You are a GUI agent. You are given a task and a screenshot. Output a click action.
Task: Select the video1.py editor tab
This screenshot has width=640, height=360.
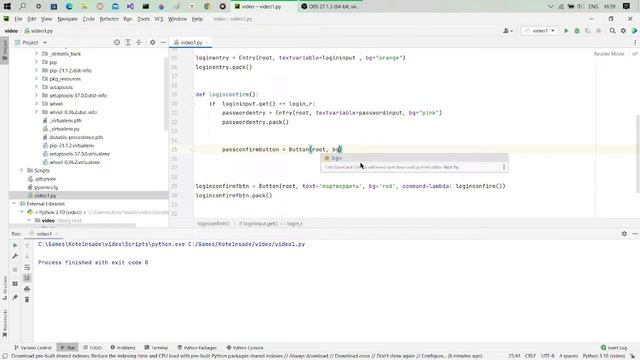click(191, 42)
